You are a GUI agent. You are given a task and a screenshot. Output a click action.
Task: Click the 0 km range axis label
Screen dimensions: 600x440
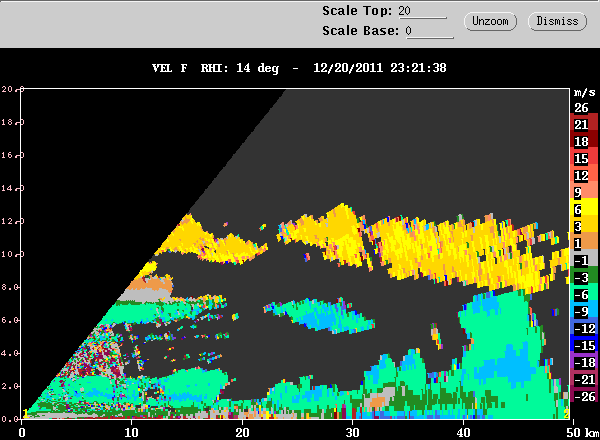(22, 433)
